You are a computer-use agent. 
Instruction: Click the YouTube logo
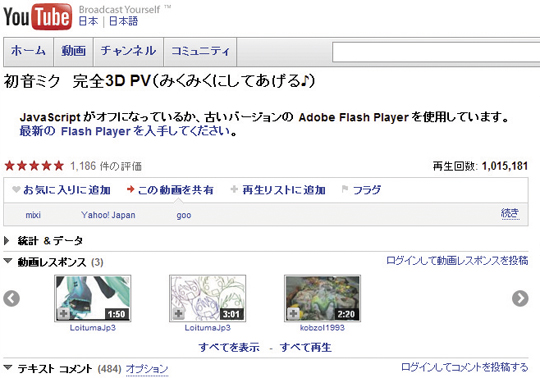[x=38, y=17]
